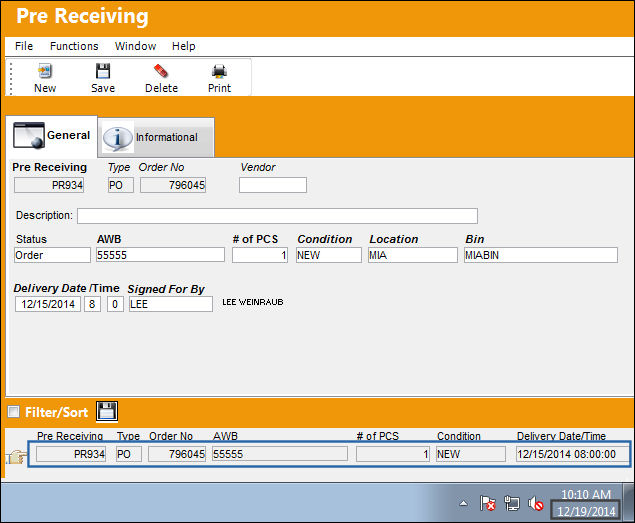The width and height of the screenshot is (635, 523).
Task: Select the NEW condition grid cell
Action: (471, 454)
